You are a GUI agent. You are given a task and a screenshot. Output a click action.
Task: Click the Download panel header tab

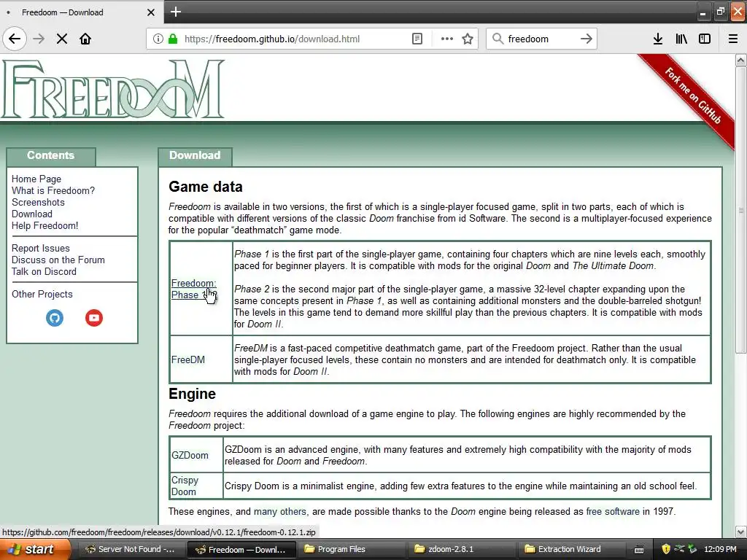pos(195,156)
